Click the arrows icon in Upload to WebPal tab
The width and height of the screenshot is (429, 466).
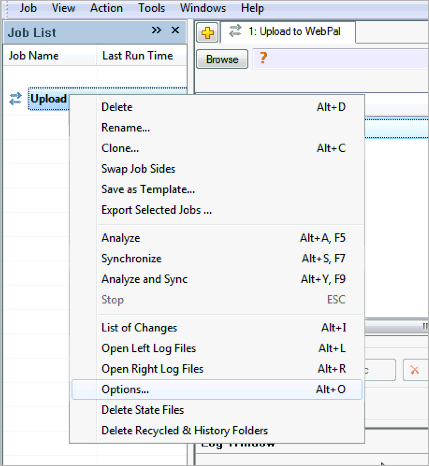235,31
